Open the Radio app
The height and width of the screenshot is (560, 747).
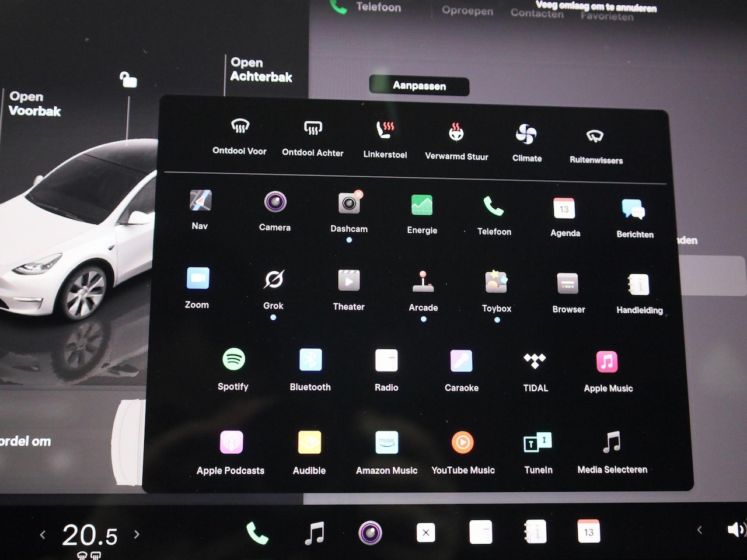(x=386, y=371)
